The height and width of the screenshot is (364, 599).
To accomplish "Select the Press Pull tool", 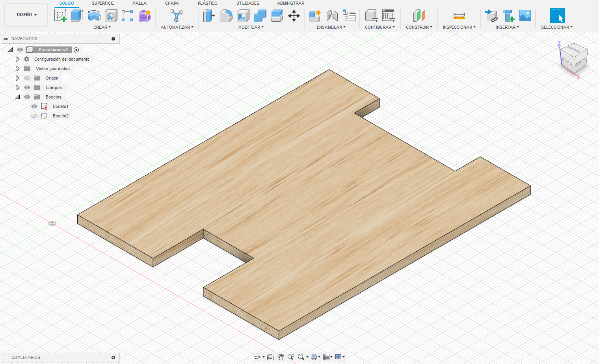I will [x=208, y=16].
